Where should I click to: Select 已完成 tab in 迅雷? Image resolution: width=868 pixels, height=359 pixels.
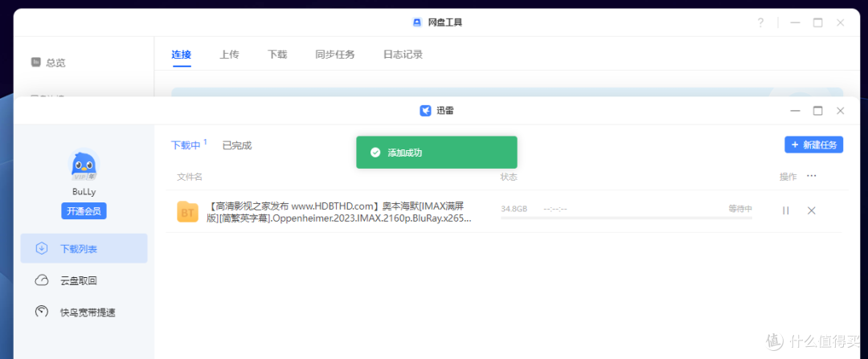(237, 145)
